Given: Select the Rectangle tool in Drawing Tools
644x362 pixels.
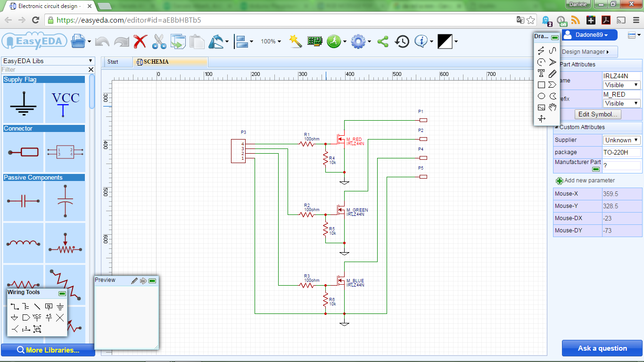Looking at the screenshot, I should click(541, 85).
